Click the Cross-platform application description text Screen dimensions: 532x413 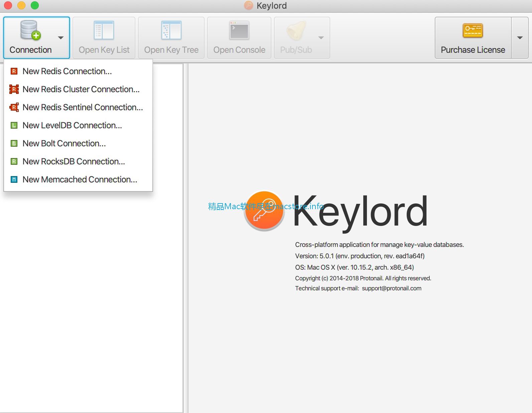click(379, 245)
